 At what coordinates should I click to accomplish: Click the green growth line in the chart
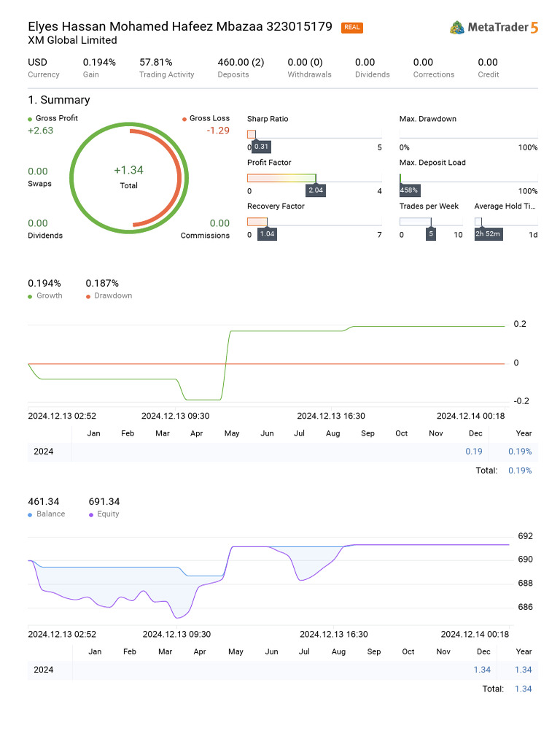point(286,331)
